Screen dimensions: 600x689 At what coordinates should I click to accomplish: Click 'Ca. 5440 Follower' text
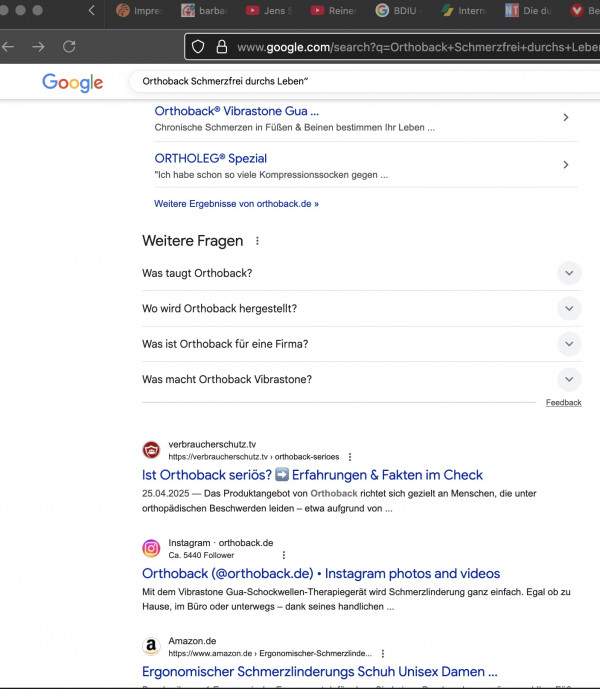pyautogui.click(x=201, y=555)
